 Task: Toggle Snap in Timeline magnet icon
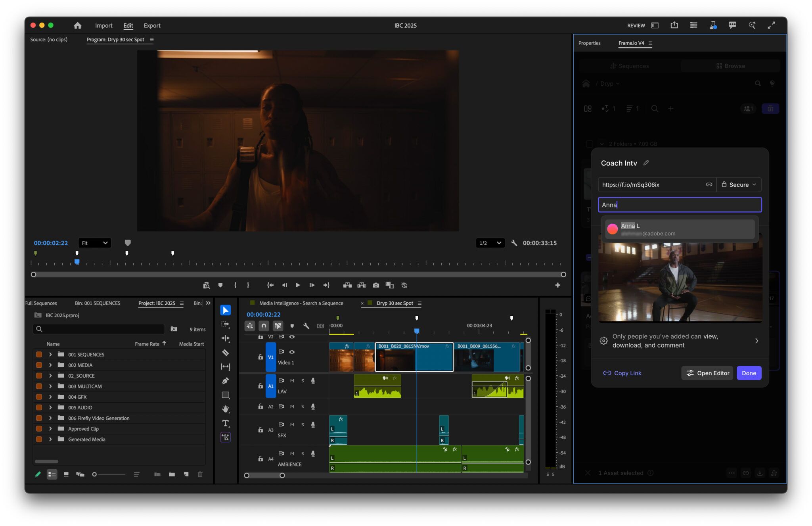(x=264, y=326)
